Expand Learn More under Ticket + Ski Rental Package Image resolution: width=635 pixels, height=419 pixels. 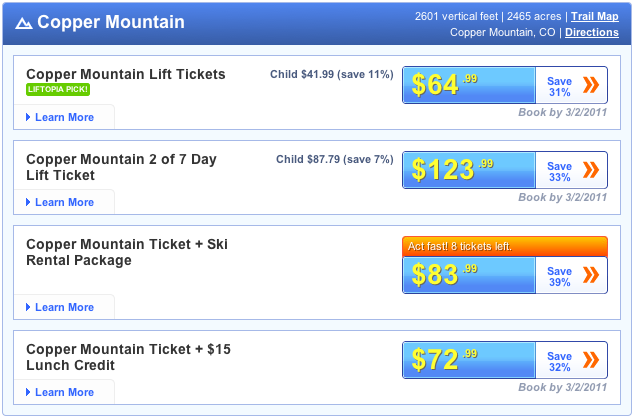click(64, 307)
